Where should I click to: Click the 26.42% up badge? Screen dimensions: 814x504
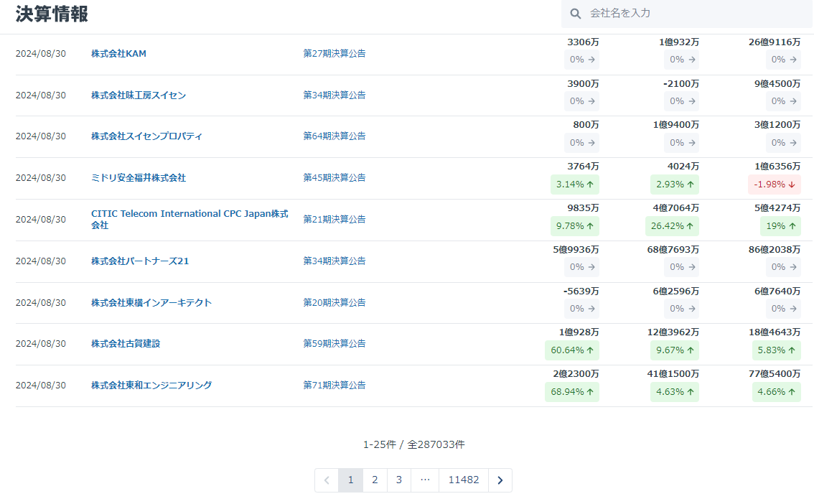pyautogui.click(x=673, y=225)
